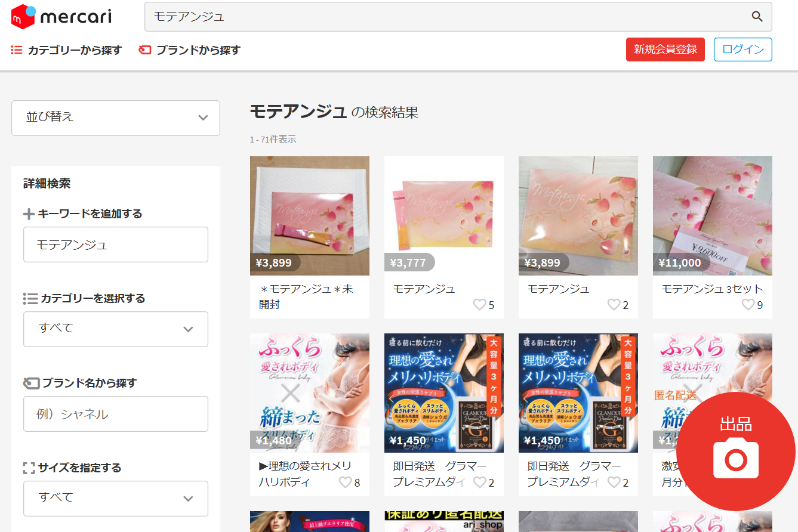Click the keyword モテアンジュ field in sidebar
Image resolution: width=798 pixels, height=532 pixels.
point(116,244)
